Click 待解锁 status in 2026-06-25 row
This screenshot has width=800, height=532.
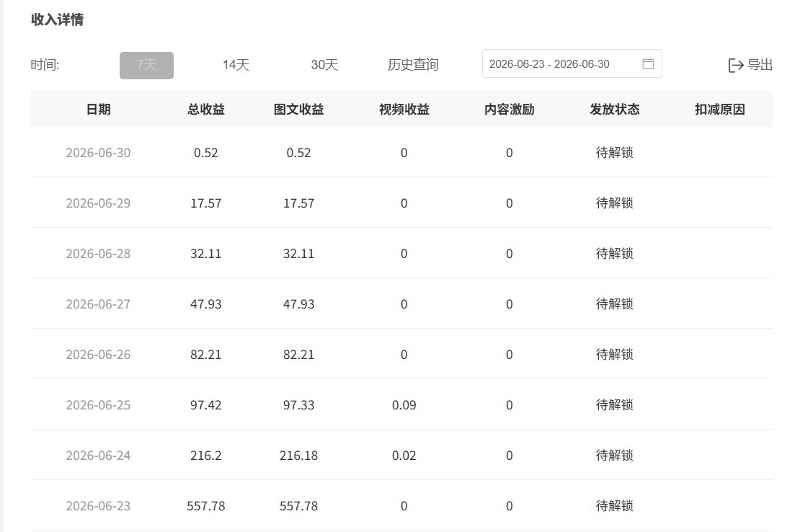(x=615, y=405)
